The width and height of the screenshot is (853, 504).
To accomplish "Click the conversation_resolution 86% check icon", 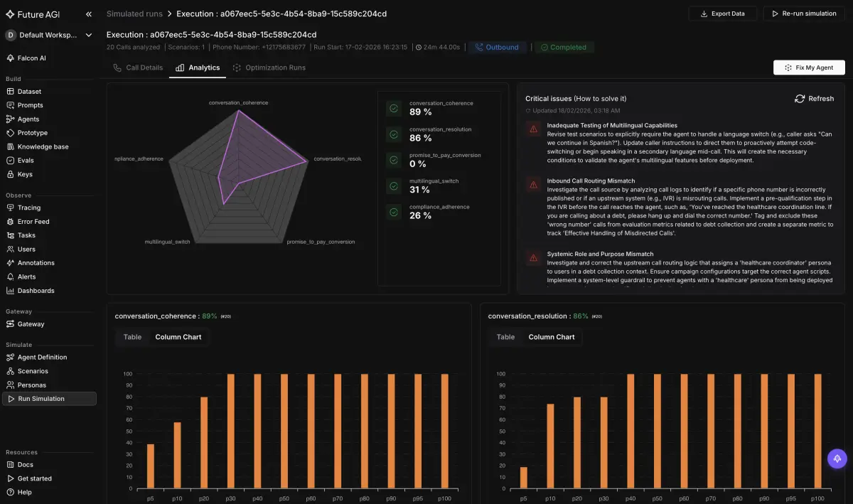I will pos(394,134).
